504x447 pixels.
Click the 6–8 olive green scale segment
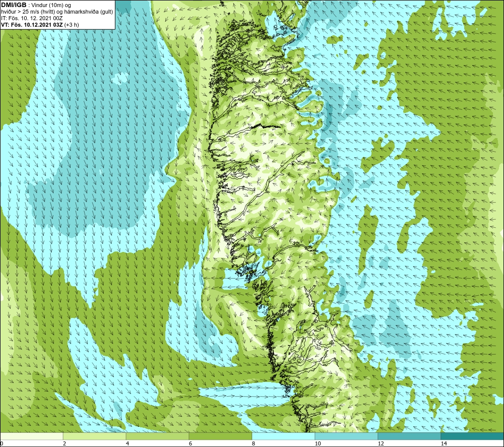coord(220,436)
